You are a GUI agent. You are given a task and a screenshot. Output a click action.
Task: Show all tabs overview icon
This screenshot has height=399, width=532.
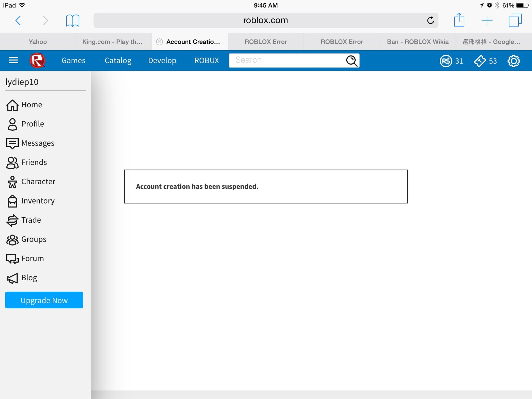tap(515, 20)
